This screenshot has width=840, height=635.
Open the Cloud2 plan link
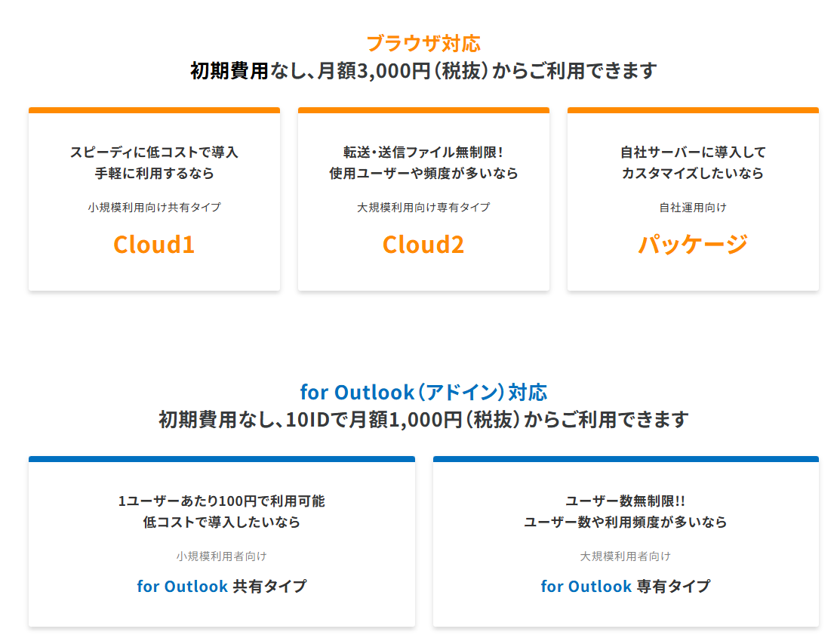point(423,244)
